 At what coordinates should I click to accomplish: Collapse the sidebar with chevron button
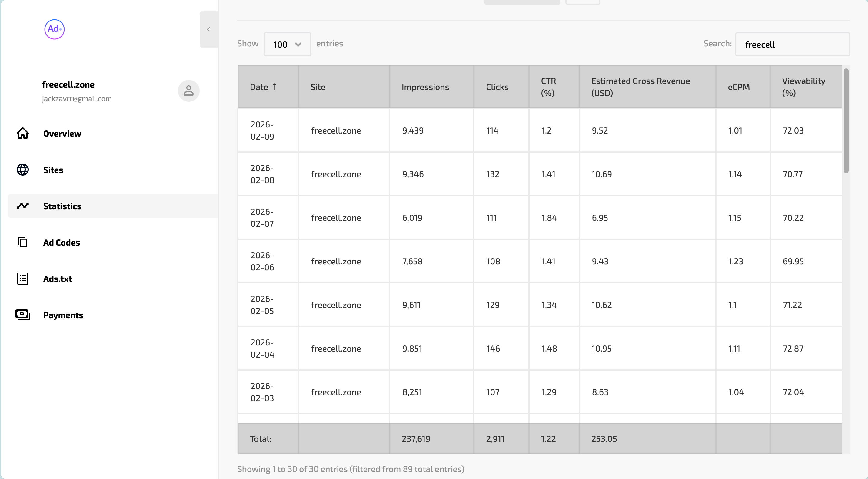208,29
